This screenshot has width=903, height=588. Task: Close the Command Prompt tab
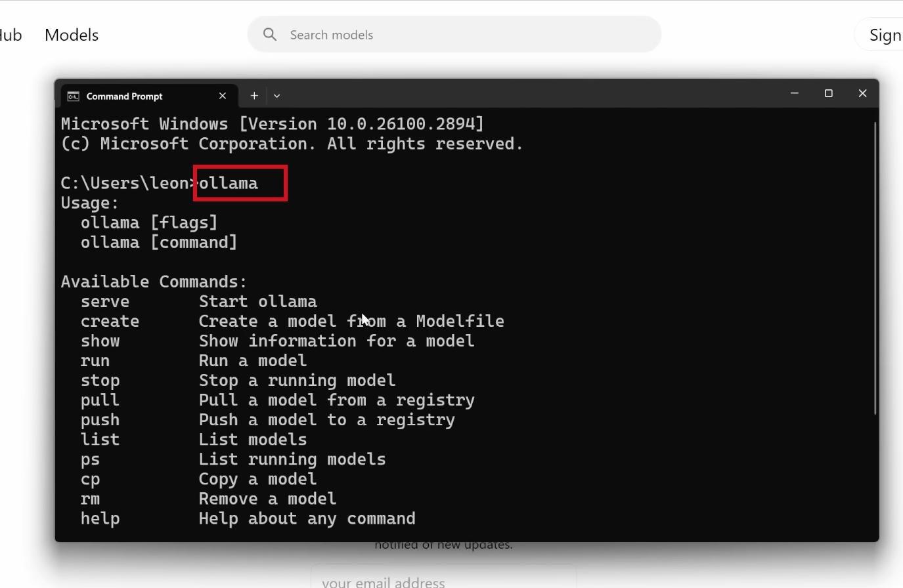pos(223,96)
